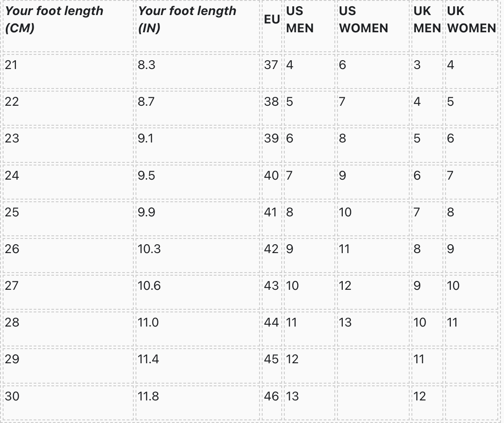This screenshot has width=504, height=423.
Task: Click the EU column header
Action: point(271,20)
